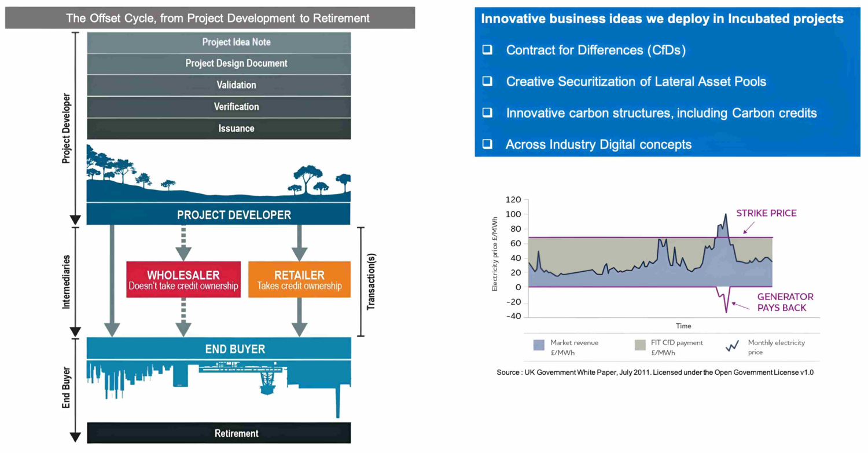This screenshot has width=868, height=453.
Task: Check the Innovative carbon structures checkbox
Action: (487, 113)
